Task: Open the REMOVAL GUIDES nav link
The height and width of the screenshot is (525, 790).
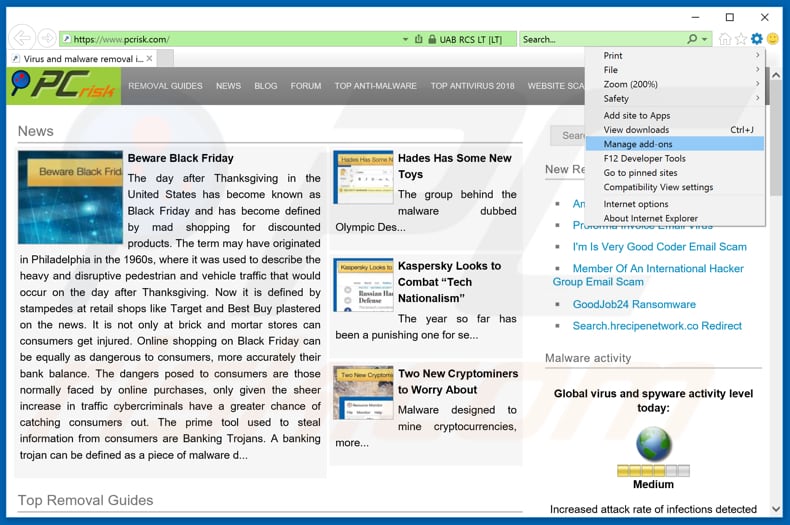Action: (x=165, y=86)
